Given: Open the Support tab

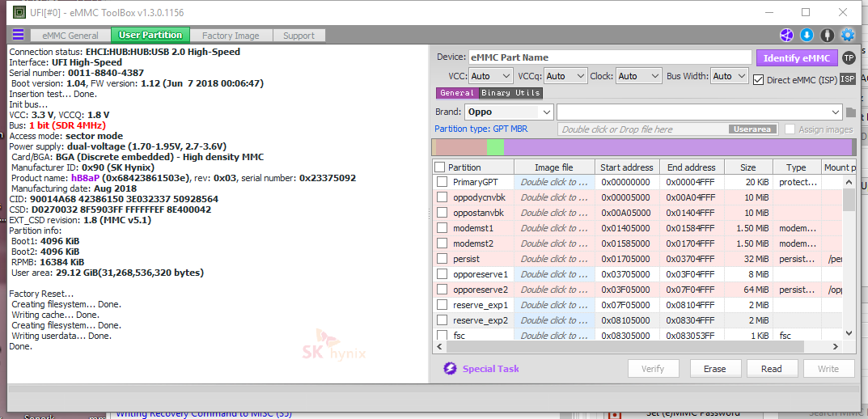Looking at the screenshot, I should [299, 36].
